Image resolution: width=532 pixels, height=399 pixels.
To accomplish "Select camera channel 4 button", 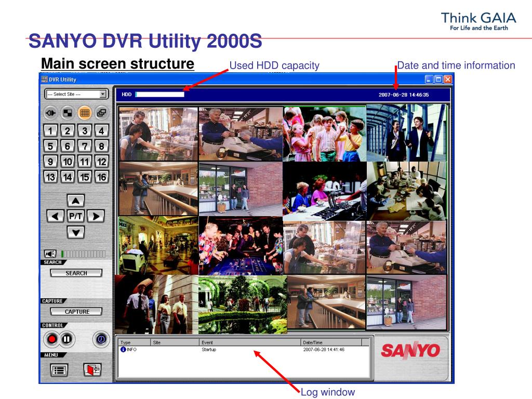I will click(101, 130).
